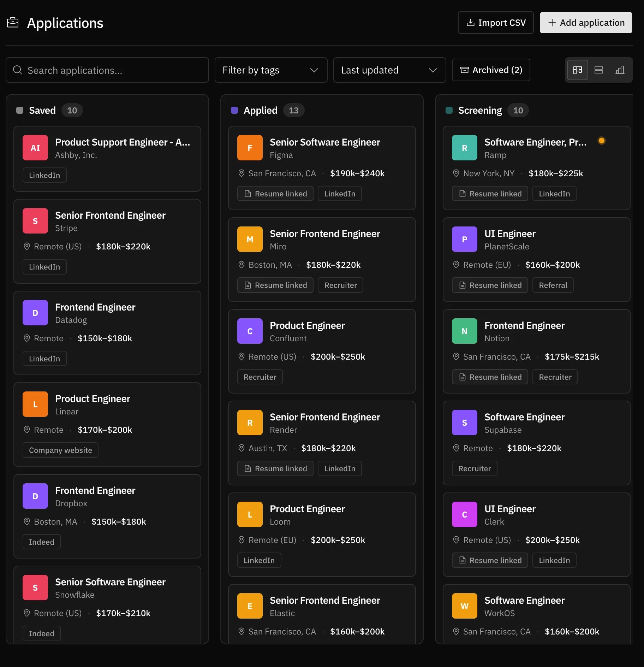Image resolution: width=644 pixels, height=667 pixels.
Task: Open the Filter by tags dropdown
Action: pyautogui.click(x=271, y=70)
